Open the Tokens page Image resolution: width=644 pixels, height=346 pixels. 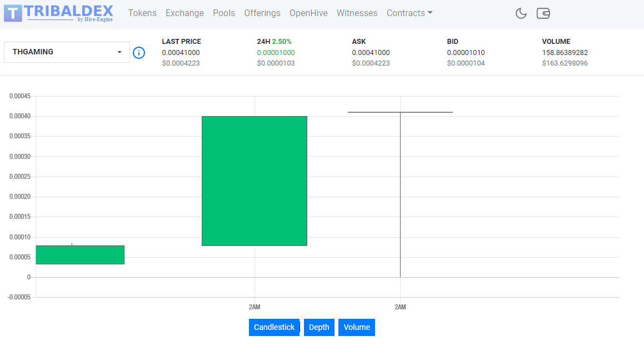click(142, 13)
